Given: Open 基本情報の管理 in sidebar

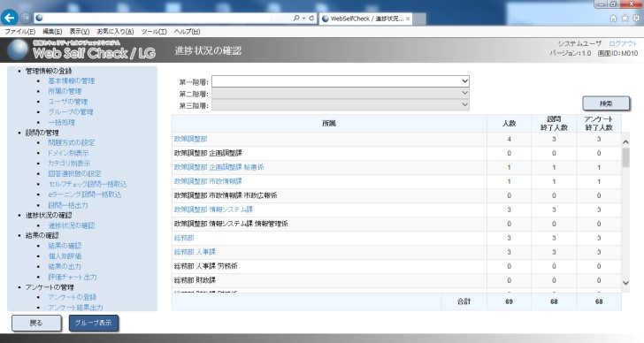Looking at the screenshot, I should [x=72, y=80].
